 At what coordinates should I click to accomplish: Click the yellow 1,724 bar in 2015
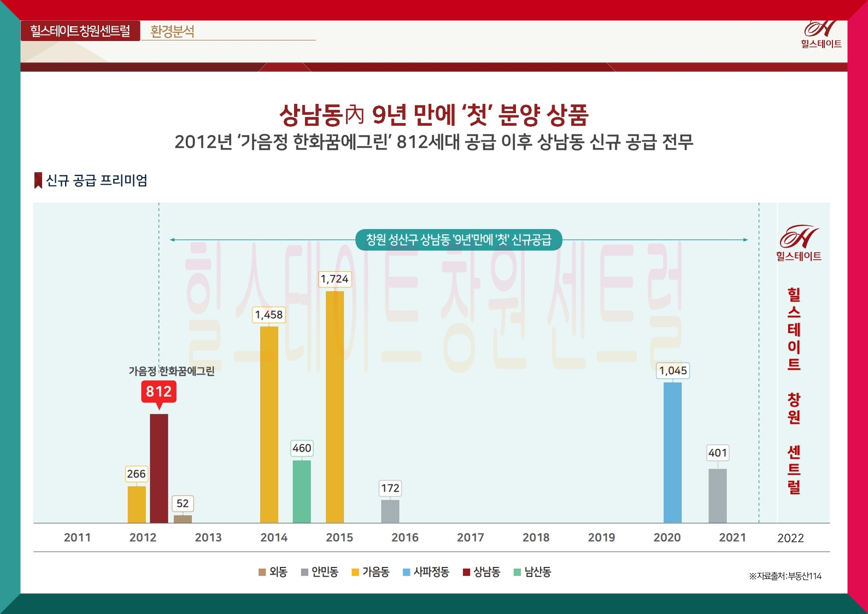tap(335, 407)
